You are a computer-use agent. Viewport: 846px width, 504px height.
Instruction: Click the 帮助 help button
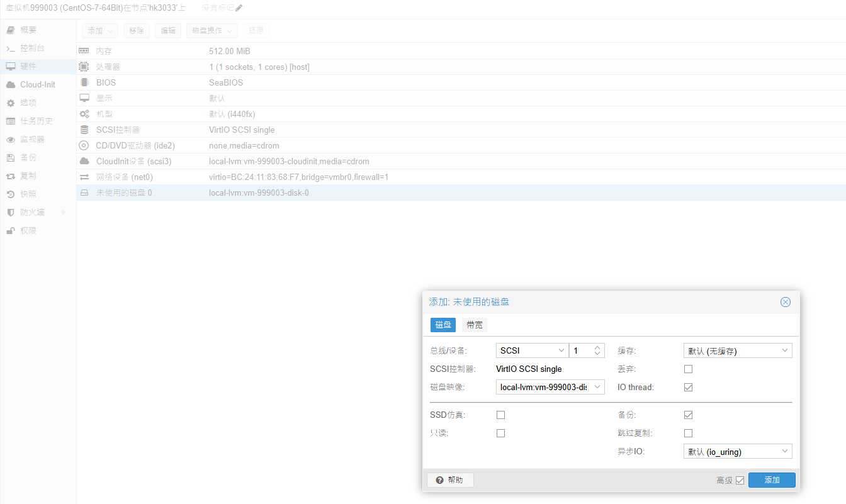(449, 480)
